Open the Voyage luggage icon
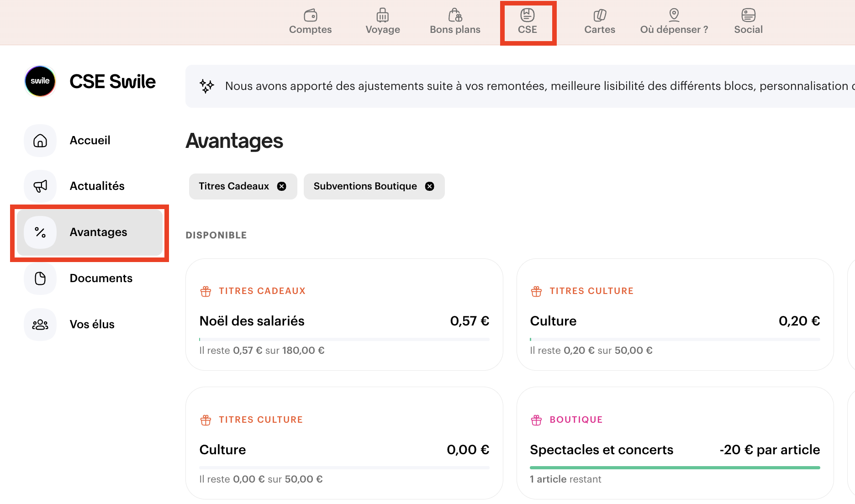This screenshot has height=504, width=855. pyautogui.click(x=382, y=16)
